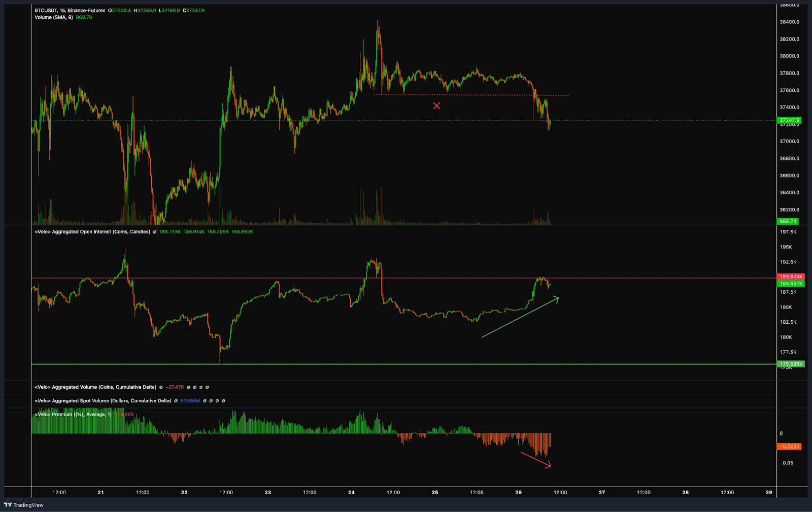This screenshot has height=512, width=812.
Task: Click the ∅ symbol beside Aggregated Spot Volume
Action: point(176,401)
